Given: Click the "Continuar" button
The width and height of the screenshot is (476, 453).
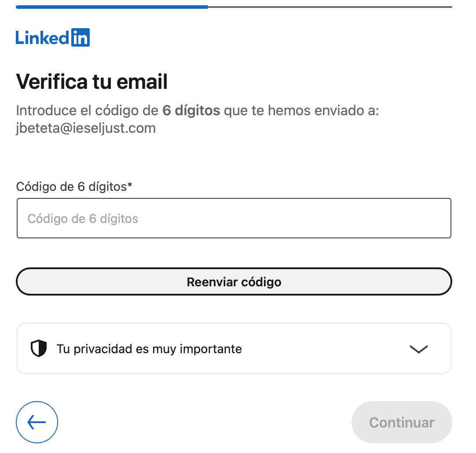Looking at the screenshot, I should point(402,422).
